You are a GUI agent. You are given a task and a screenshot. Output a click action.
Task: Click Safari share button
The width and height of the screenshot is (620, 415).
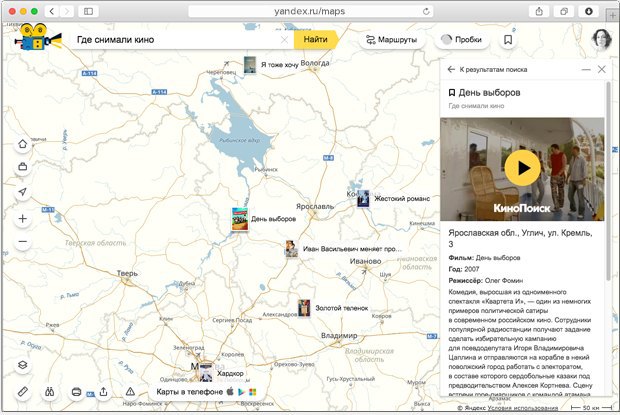[x=539, y=11]
